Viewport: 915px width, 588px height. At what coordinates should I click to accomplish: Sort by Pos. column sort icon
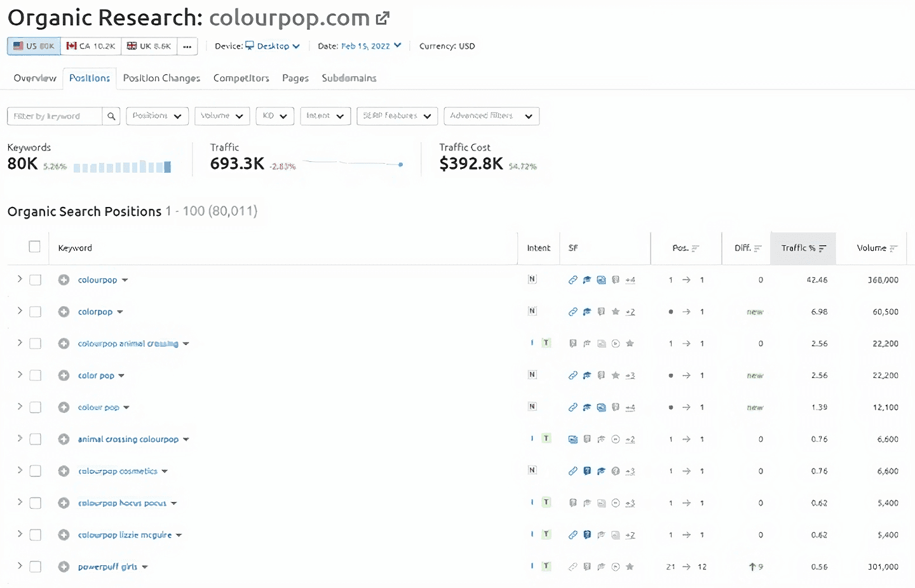(x=695, y=248)
